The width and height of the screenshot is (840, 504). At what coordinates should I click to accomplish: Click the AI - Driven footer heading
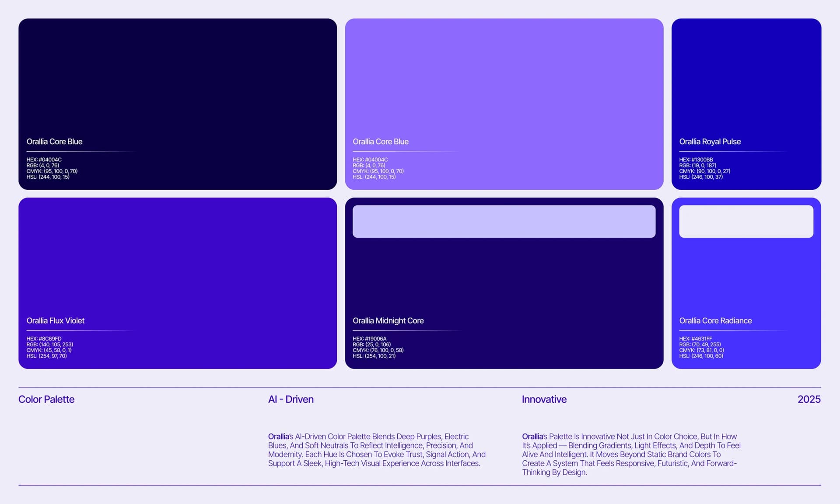coord(290,399)
